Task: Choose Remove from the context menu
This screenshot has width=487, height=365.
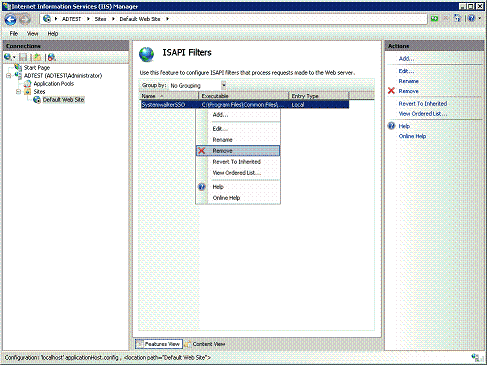Action: click(238, 151)
